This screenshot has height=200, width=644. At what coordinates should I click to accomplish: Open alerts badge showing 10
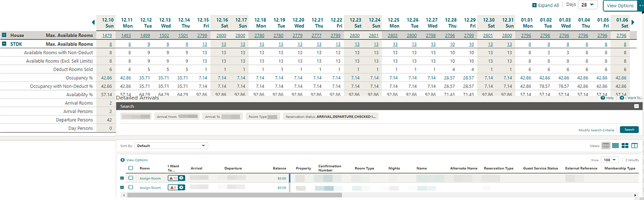point(173,178)
